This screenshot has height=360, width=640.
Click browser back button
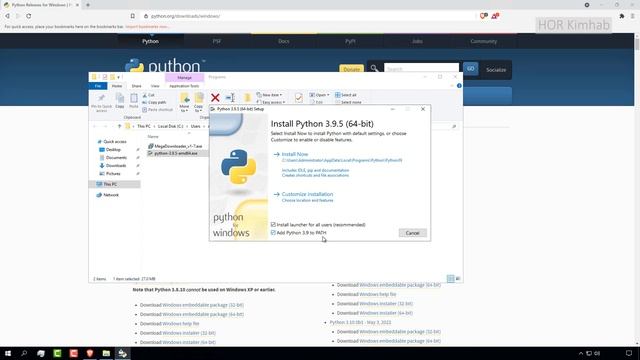(x=7, y=16)
